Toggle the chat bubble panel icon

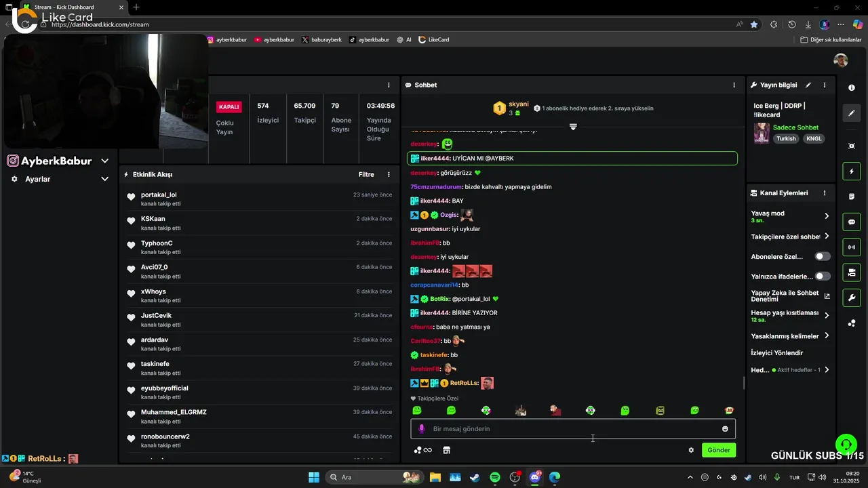point(852,222)
